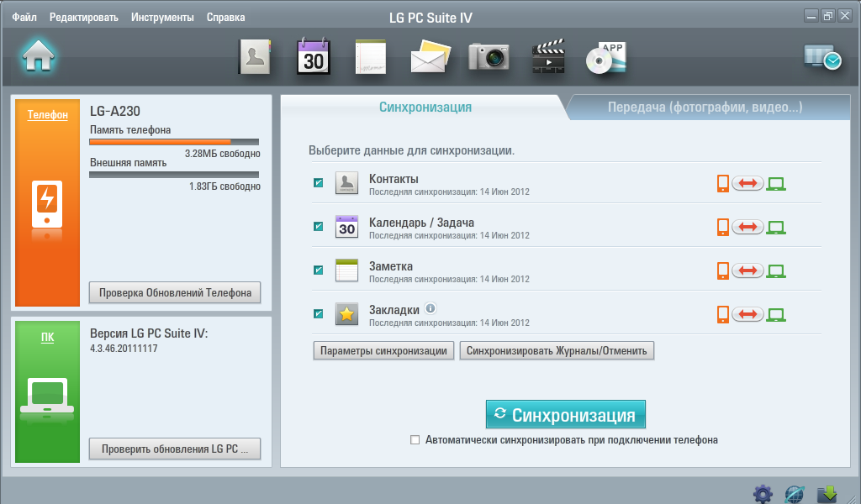Click version text 4.3.46.20111117

pos(124,349)
